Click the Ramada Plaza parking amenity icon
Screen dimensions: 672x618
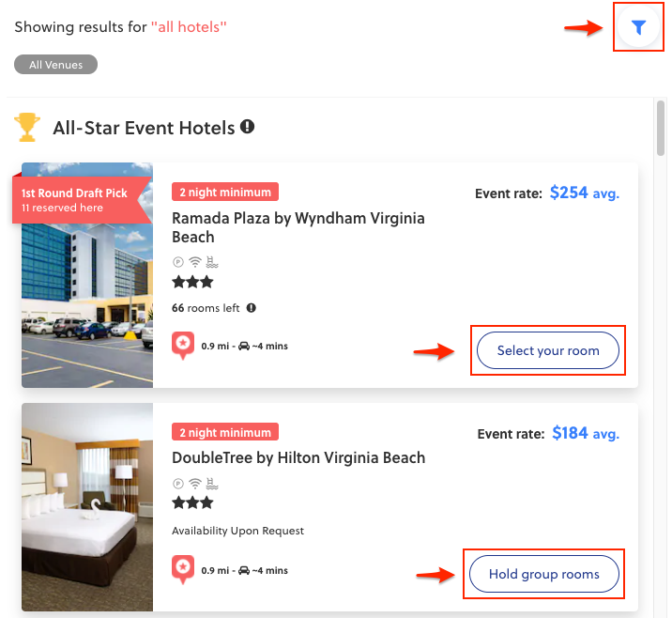(177, 262)
